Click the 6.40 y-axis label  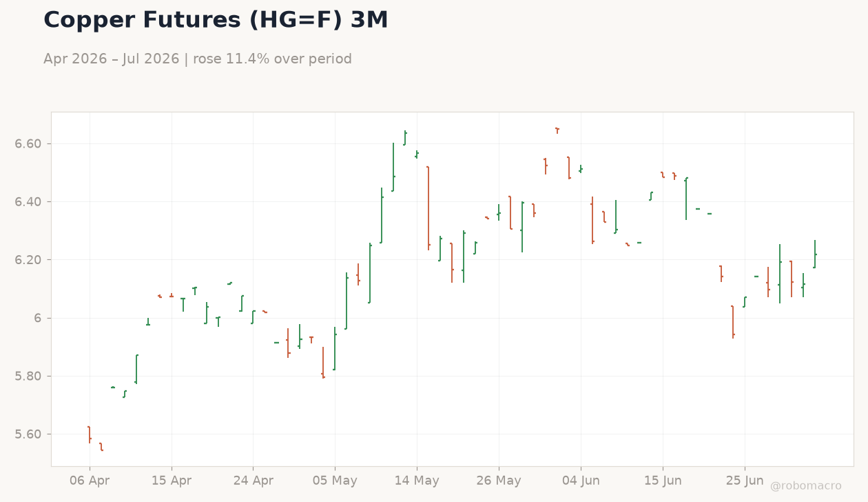[28, 202]
